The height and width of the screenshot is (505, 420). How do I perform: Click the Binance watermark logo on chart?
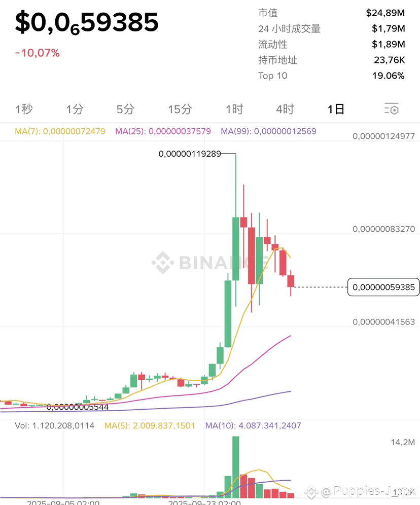point(163,263)
